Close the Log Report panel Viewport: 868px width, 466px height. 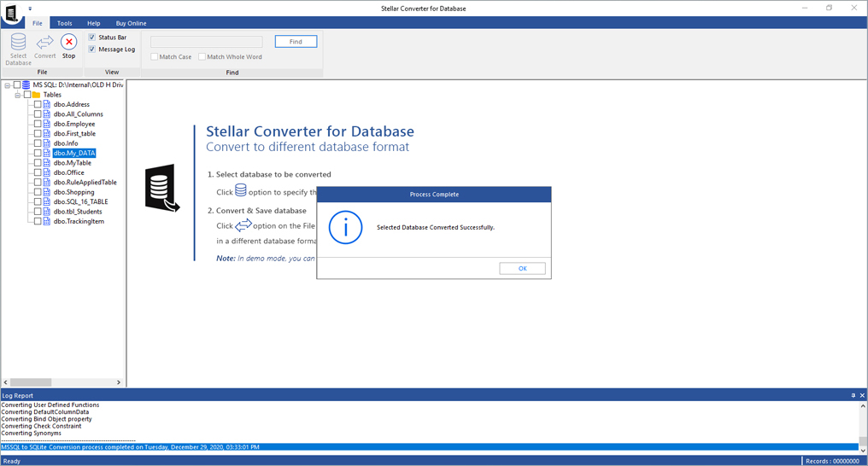tap(862, 395)
